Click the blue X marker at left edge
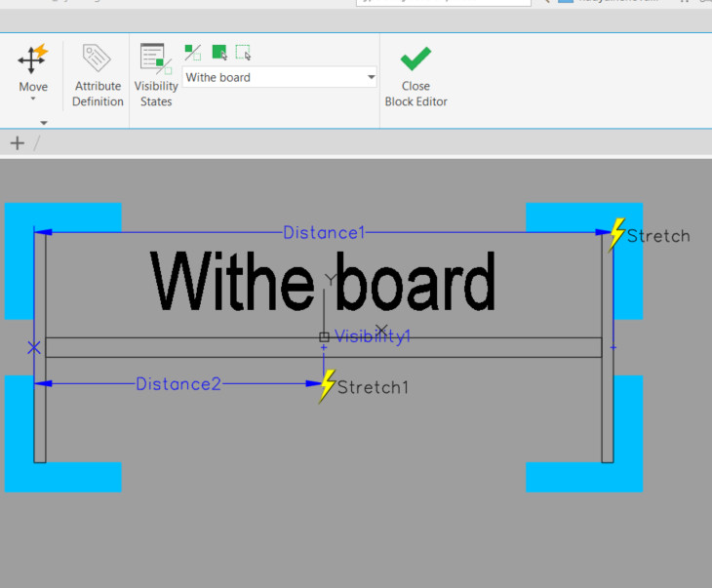712x588 pixels. (34, 347)
